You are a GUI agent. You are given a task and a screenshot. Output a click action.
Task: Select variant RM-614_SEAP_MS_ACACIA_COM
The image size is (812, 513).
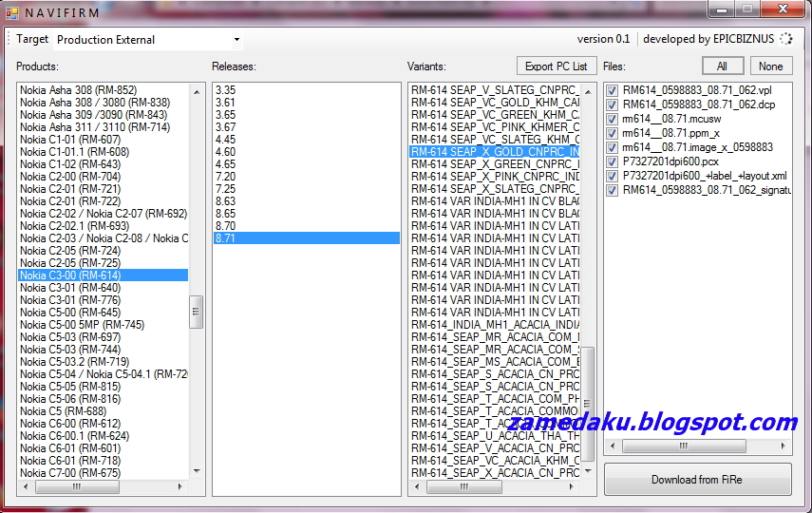tap(495, 362)
